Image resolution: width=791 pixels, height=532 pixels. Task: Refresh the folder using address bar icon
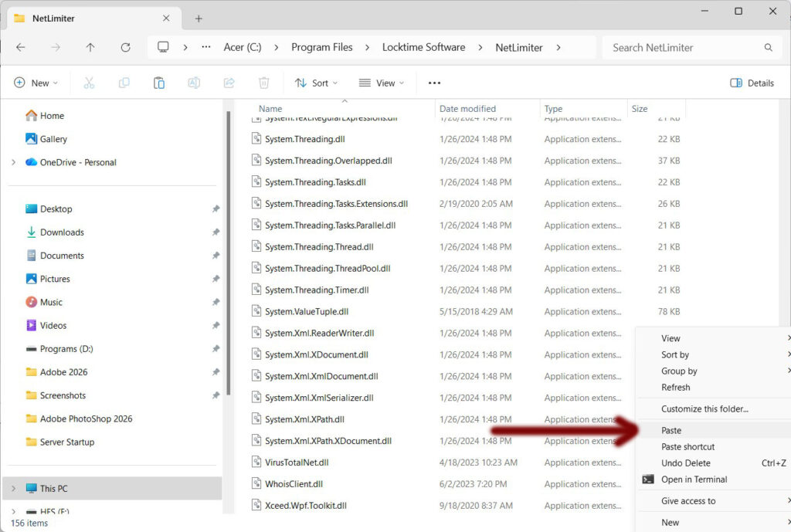pos(125,47)
